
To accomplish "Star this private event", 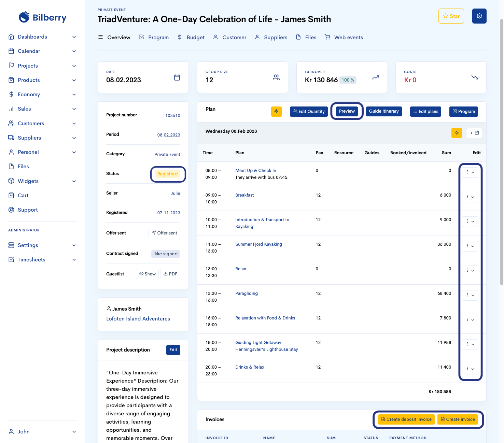I will (451, 16).
